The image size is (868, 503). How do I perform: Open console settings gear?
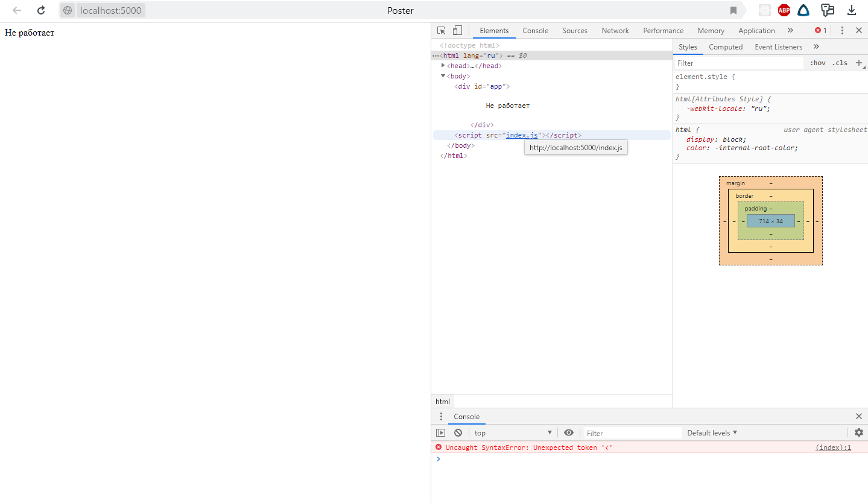point(859,433)
